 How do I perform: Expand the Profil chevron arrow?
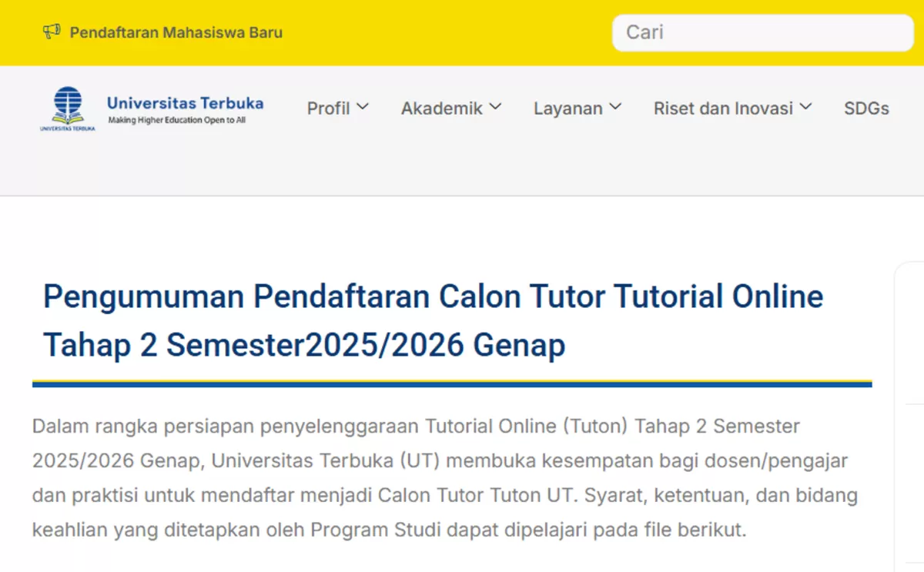coord(363,107)
